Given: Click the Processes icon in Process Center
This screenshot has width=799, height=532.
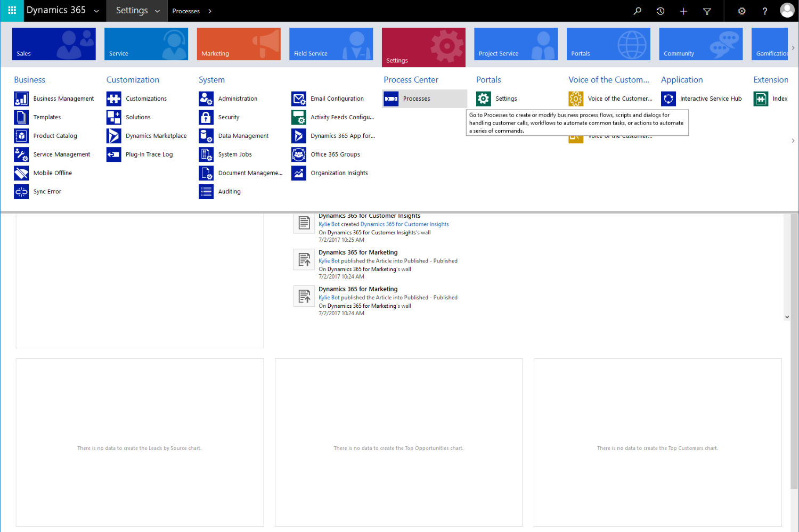Looking at the screenshot, I should click(391, 99).
